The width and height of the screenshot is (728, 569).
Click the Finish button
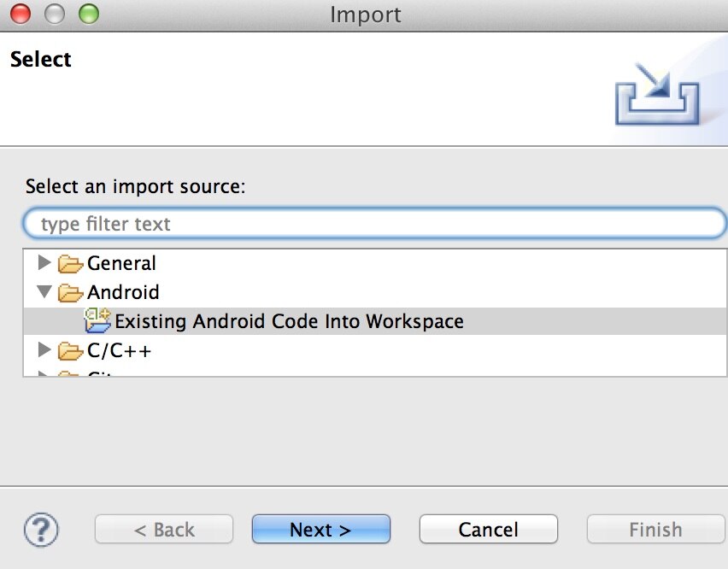(655, 530)
